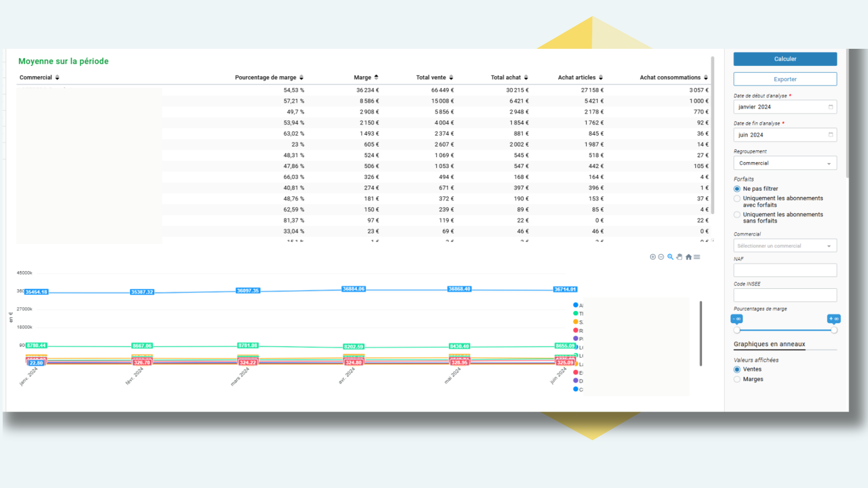868x488 pixels.
Task: Click the 81,37 % margin cell
Action: pyautogui.click(x=294, y=221)
